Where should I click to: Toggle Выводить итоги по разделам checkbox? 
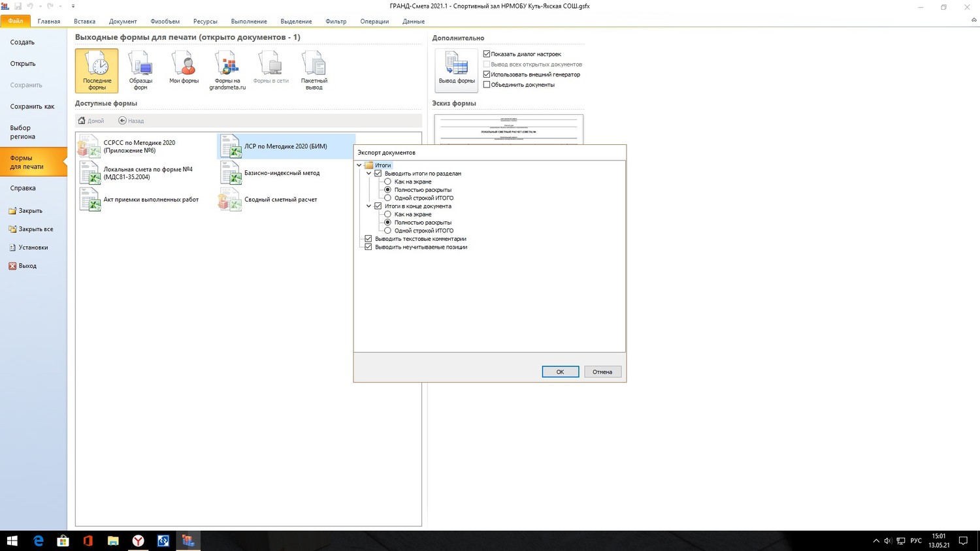coord(378,174)
